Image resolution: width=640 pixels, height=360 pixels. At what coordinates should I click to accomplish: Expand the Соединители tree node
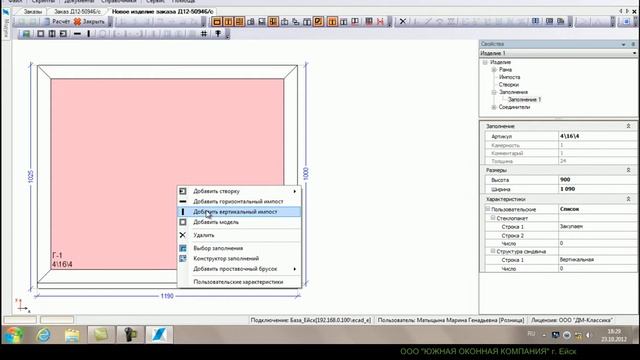click(x=494, y=107)
